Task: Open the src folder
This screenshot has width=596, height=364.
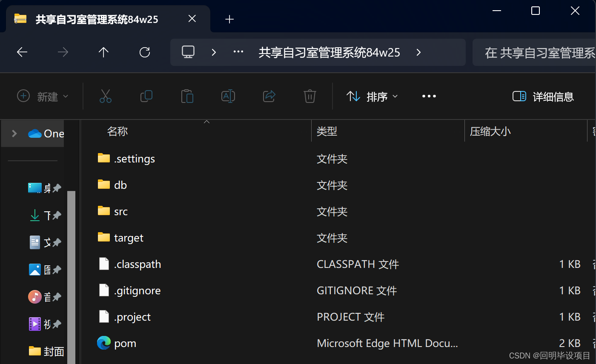Action: click(x=121, y=211)
